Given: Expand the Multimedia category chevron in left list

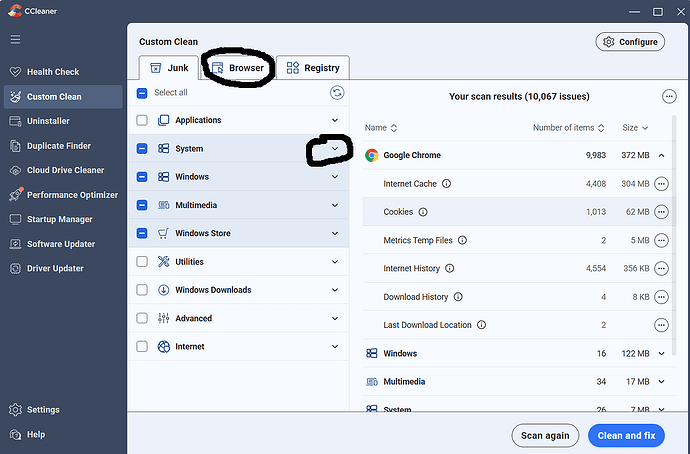Looking at the screenshot, I should tap(335, 205).
